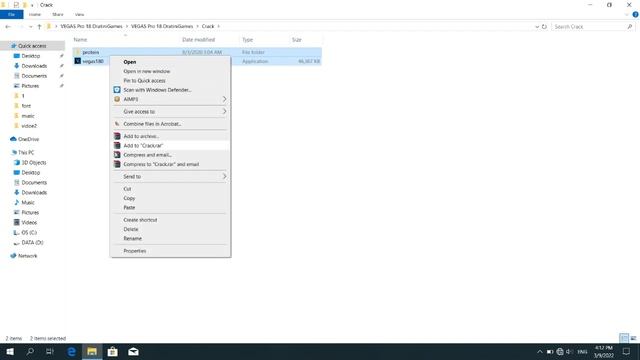Open Mail app from taskbar
Image resolution: width=640 pixels, height=360 pixels.
click(x=133, y=351)
